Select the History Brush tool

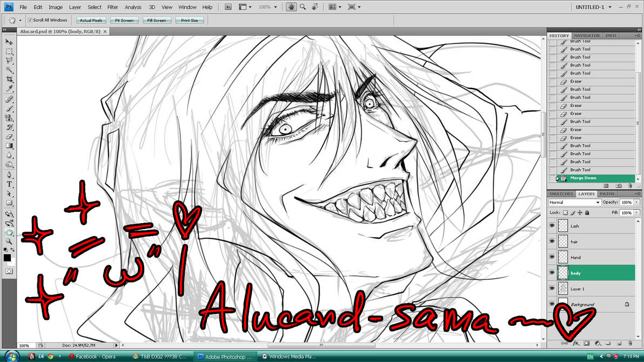tap(9, 128)
